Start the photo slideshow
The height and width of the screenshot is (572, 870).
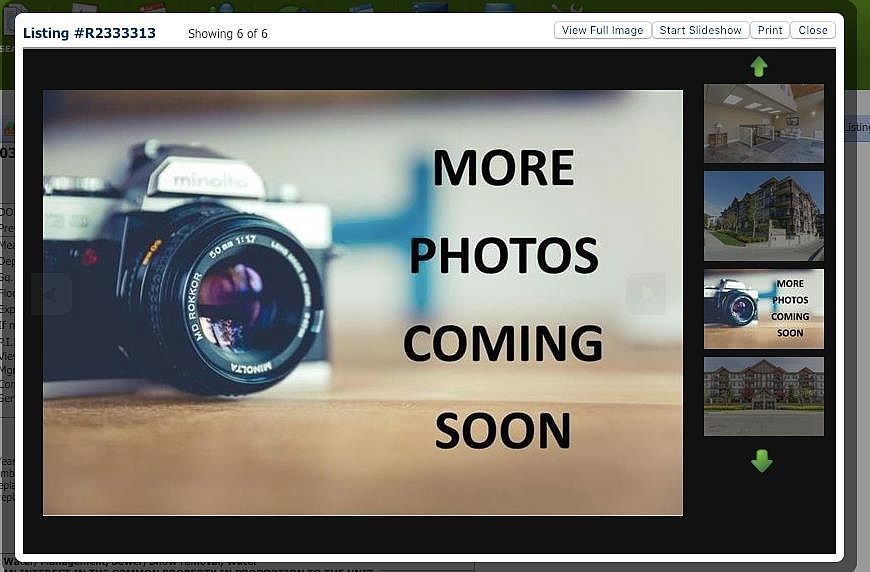(x=700, y=31)
